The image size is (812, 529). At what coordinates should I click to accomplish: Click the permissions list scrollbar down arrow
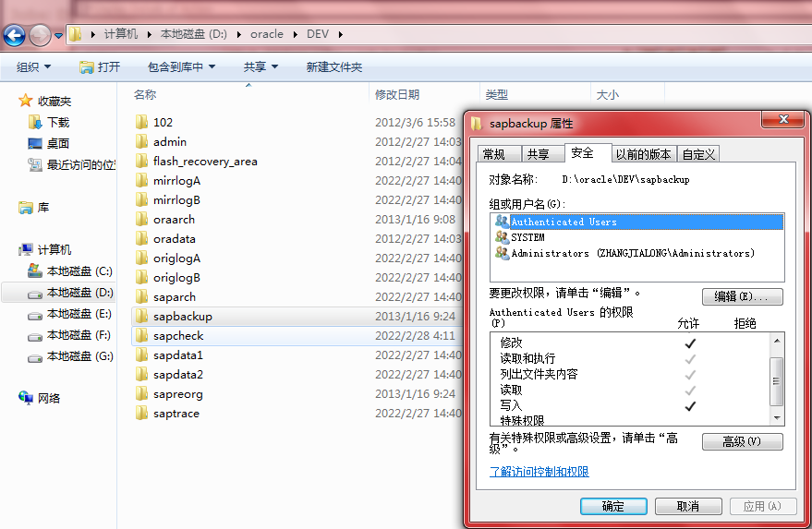tap(777, 417)
